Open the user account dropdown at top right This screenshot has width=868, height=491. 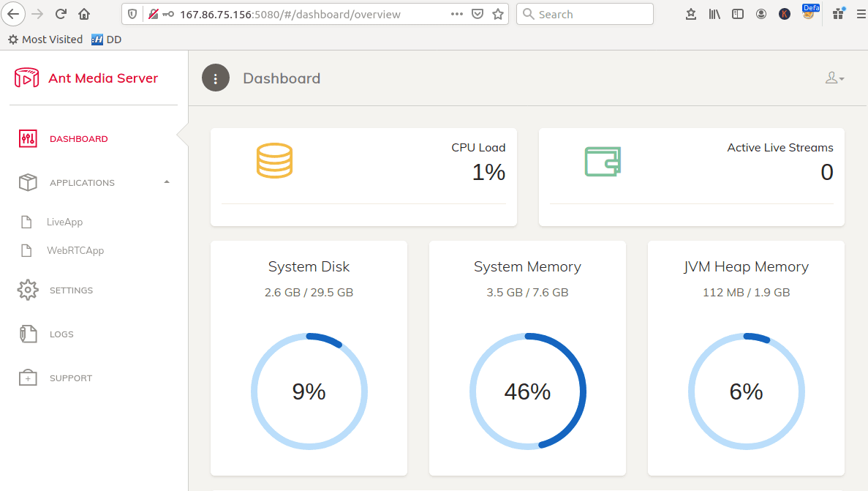(x=834, y=78)
